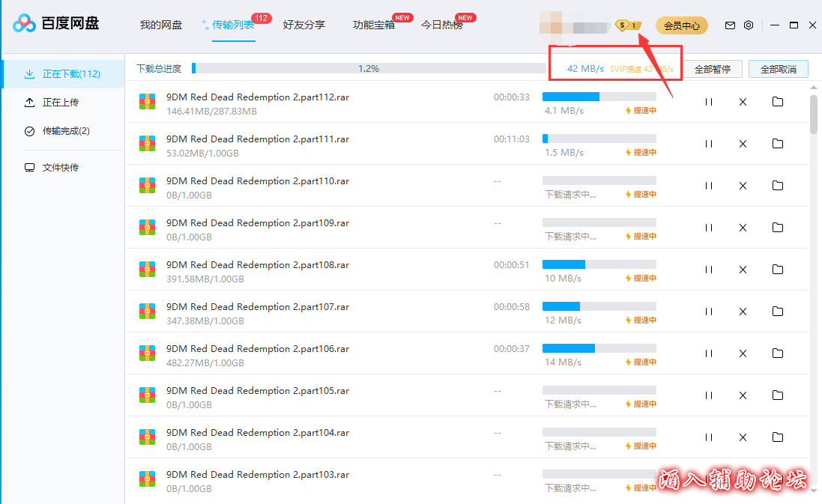Pause download of part110.rar
Viewport: 822px width, 504px height.
tap(708, 186)
